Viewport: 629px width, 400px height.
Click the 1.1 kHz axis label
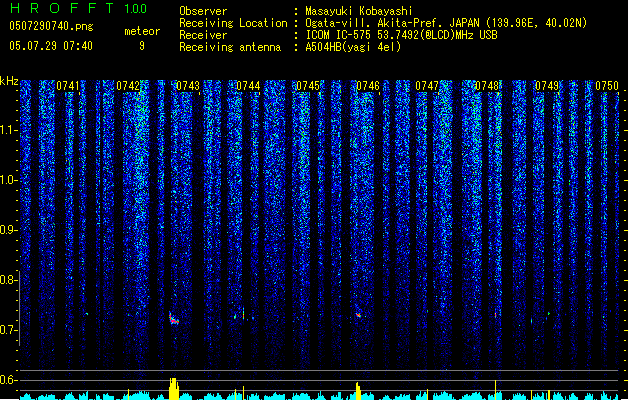point(9,130)
